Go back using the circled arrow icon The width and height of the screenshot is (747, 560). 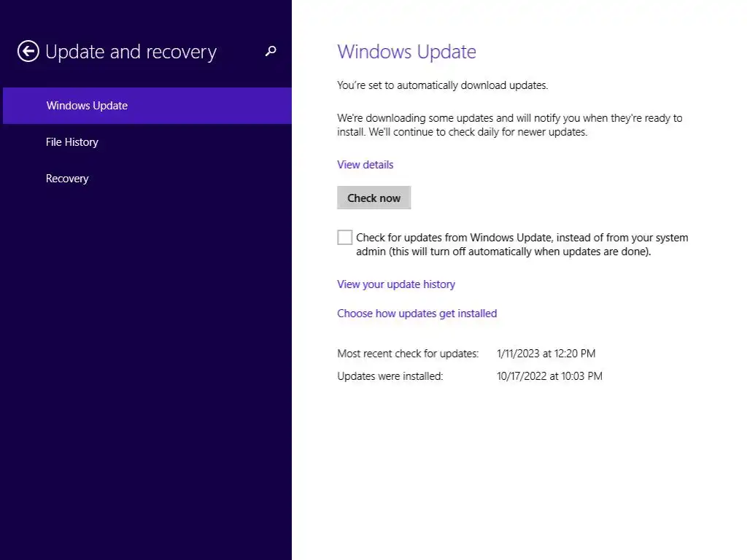[x=28, y=51]
